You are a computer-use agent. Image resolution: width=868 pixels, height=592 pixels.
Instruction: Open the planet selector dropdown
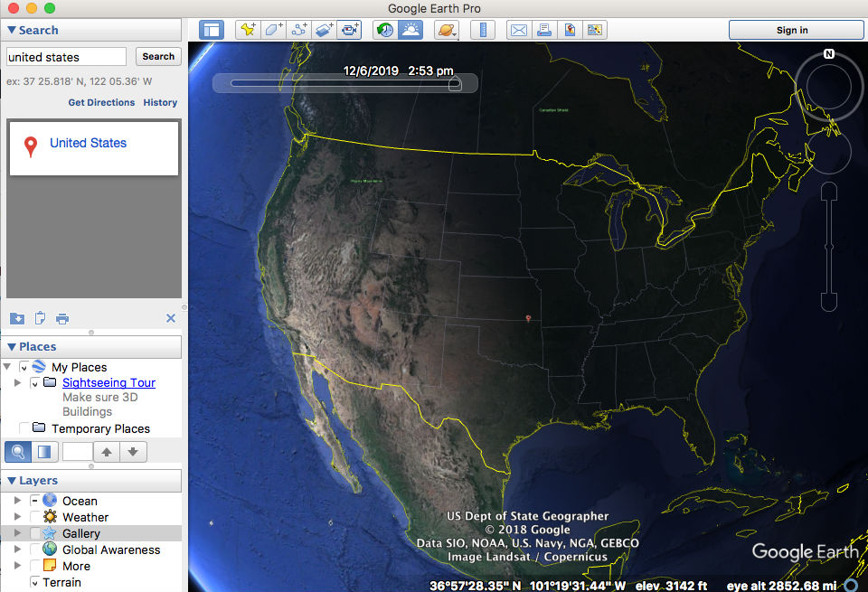pos(447,30)
